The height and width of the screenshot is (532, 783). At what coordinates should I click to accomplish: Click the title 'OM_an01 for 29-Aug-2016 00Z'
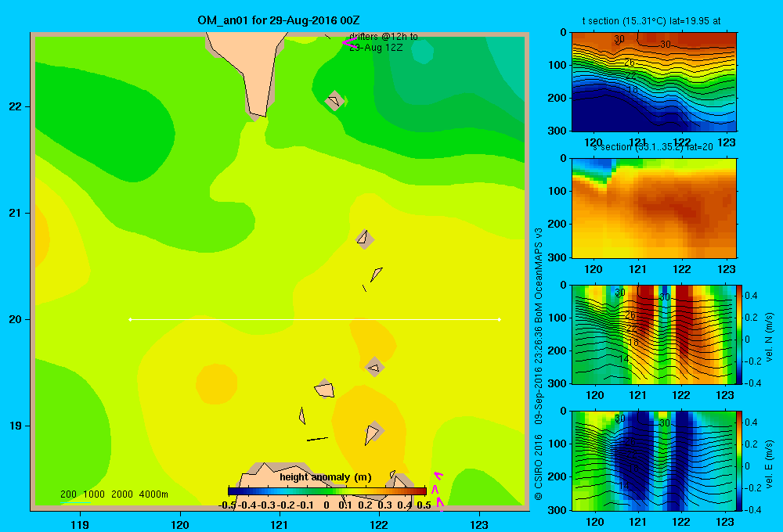[279, 20]
